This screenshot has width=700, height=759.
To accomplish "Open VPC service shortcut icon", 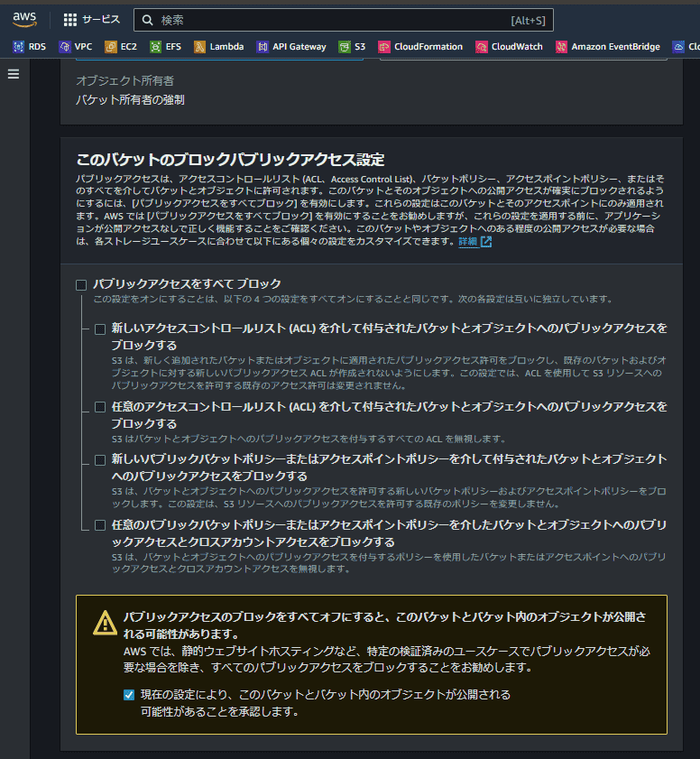I will (x=64, y=47).
